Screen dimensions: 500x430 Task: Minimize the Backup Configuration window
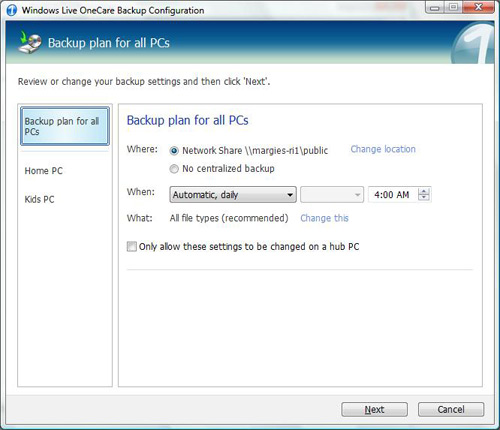[x=434, y=8]
